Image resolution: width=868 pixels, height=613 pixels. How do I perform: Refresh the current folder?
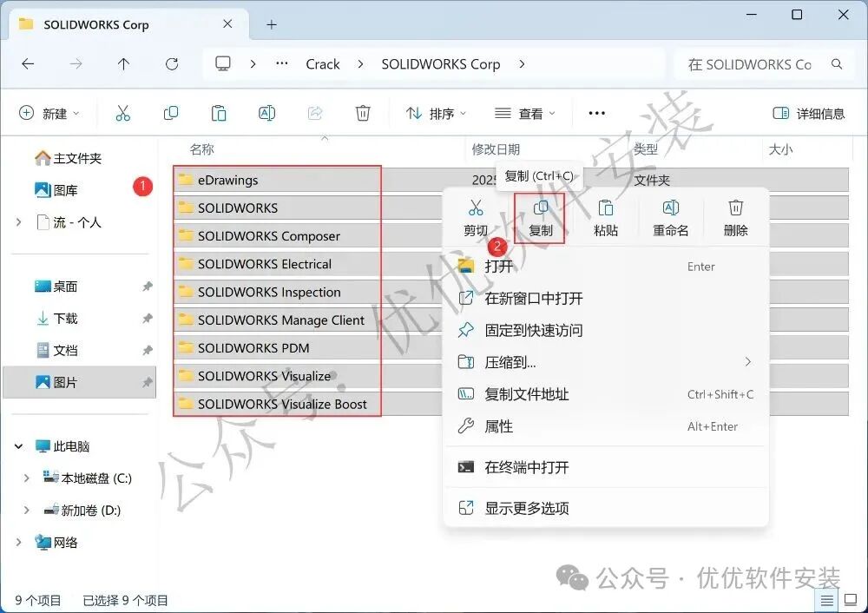[x=172, y=63]
